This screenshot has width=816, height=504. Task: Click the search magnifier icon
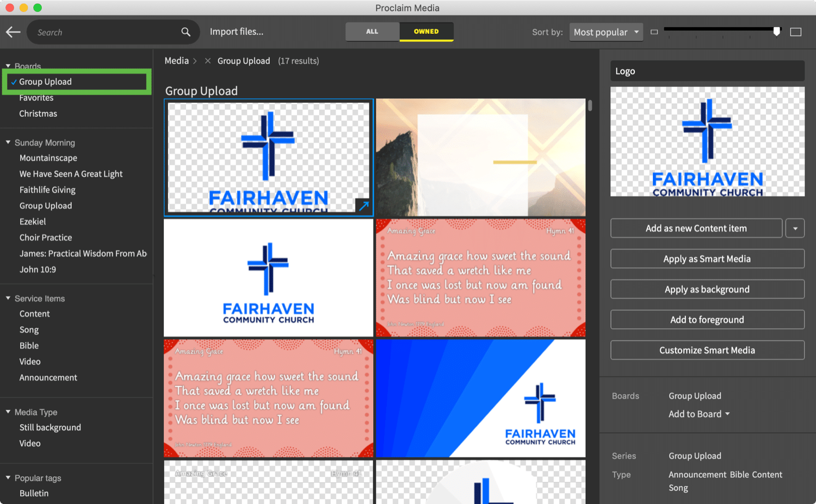coord(186,32)
